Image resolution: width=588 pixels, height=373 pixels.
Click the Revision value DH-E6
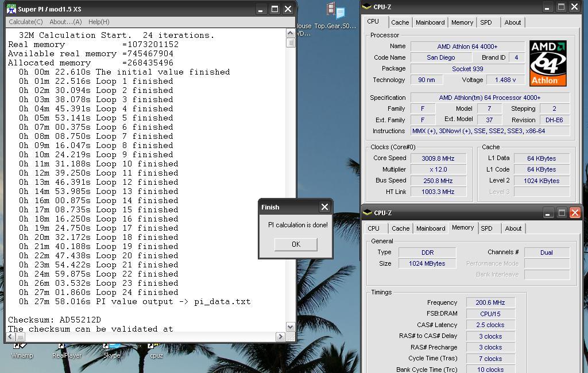(554, 120)
